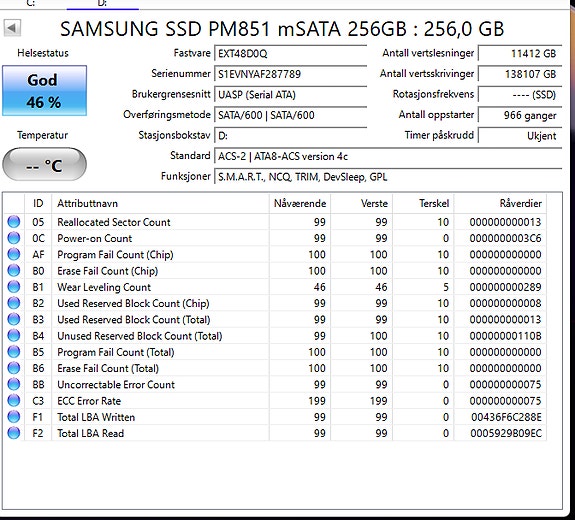Select Used Reserved Block Count (Chip) name

tap(133, 303)
